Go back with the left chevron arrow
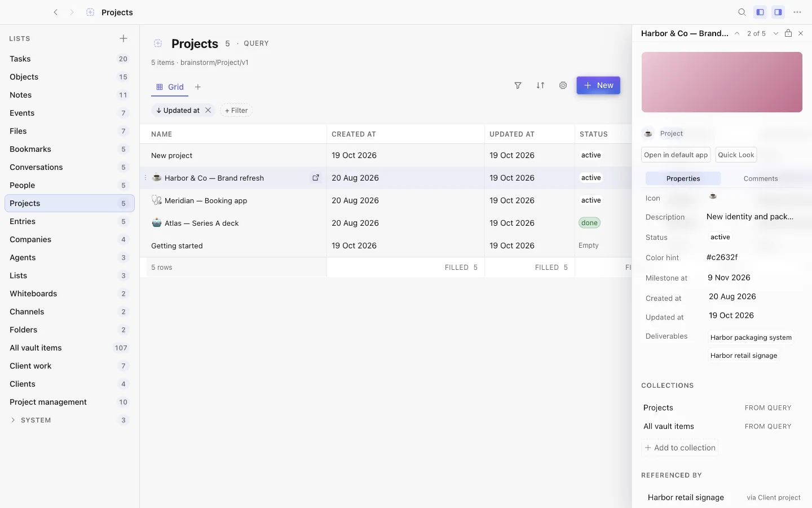The image size is (812, 508). pyautogui.click(x=55, y=12)
